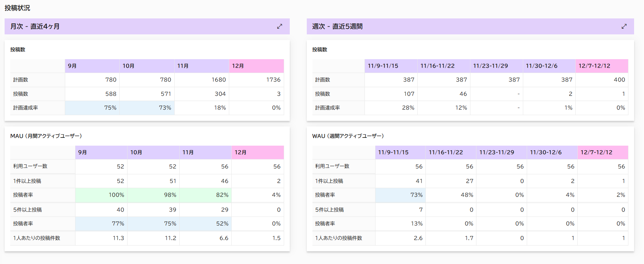This screenshot has height=264, width=644.
Task: Click the 9月 column header in MAU table
Action: pos(101,152)
